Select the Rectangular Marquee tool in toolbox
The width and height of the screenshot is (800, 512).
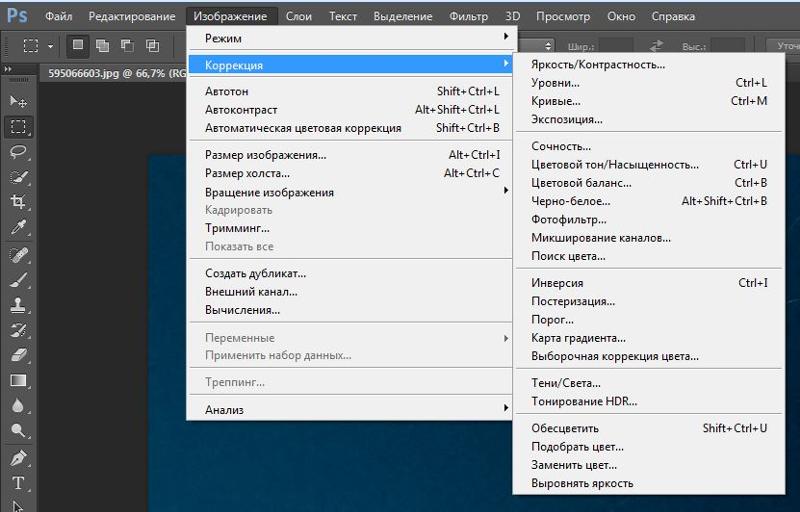tap(18, 126)
